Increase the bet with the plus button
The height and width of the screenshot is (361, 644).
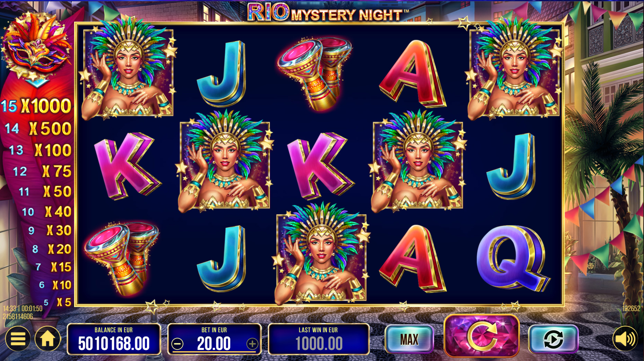click(x=252, y=344)
